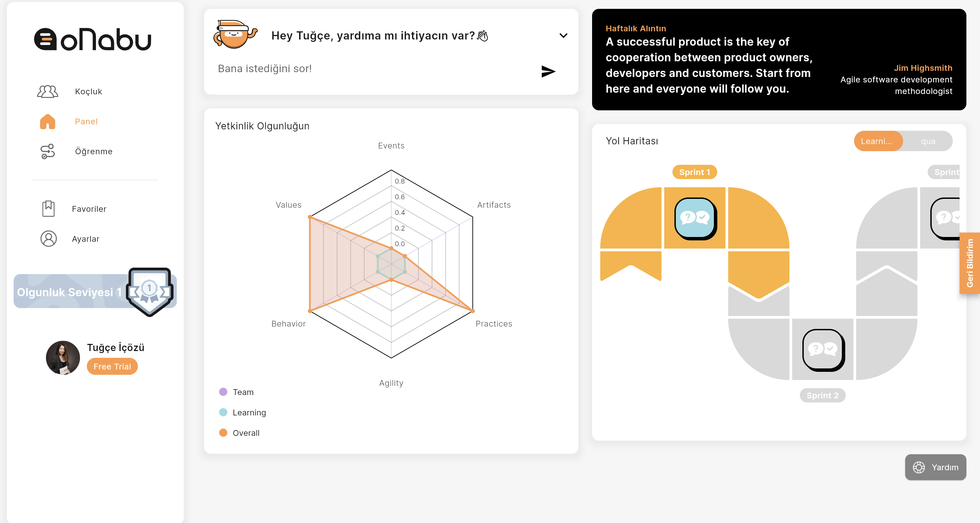Click the orange Panel home icon
This screenshot has width=980, height=523.
[x=48, y=122]
